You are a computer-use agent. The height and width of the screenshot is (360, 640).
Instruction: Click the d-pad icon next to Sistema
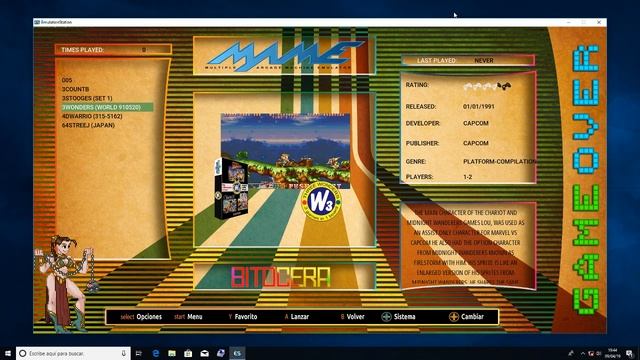(386, 317)
